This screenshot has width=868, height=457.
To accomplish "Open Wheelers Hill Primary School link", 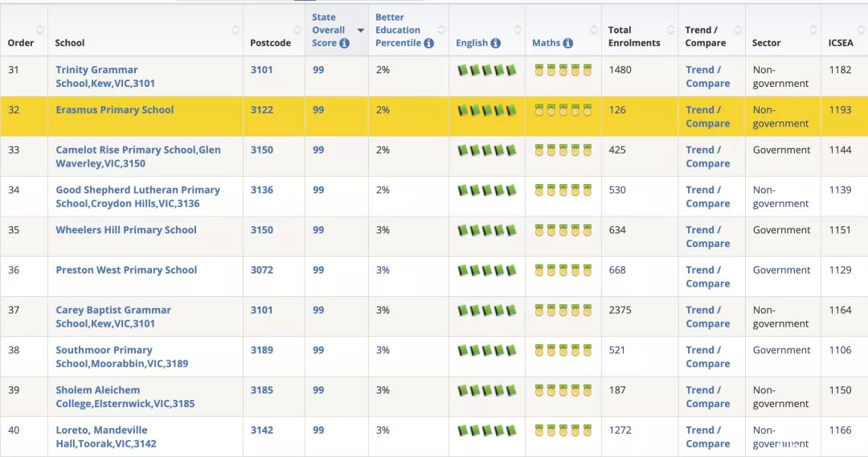I will pos(126,230).
